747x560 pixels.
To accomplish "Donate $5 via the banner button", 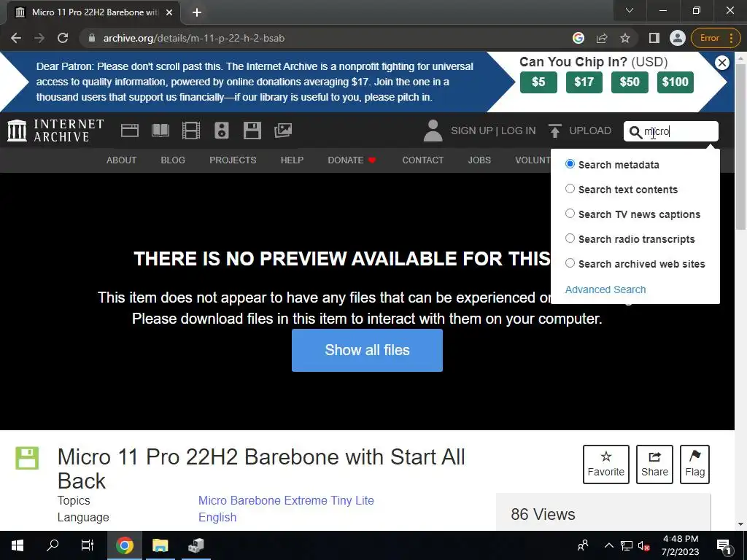I will 538,82.
